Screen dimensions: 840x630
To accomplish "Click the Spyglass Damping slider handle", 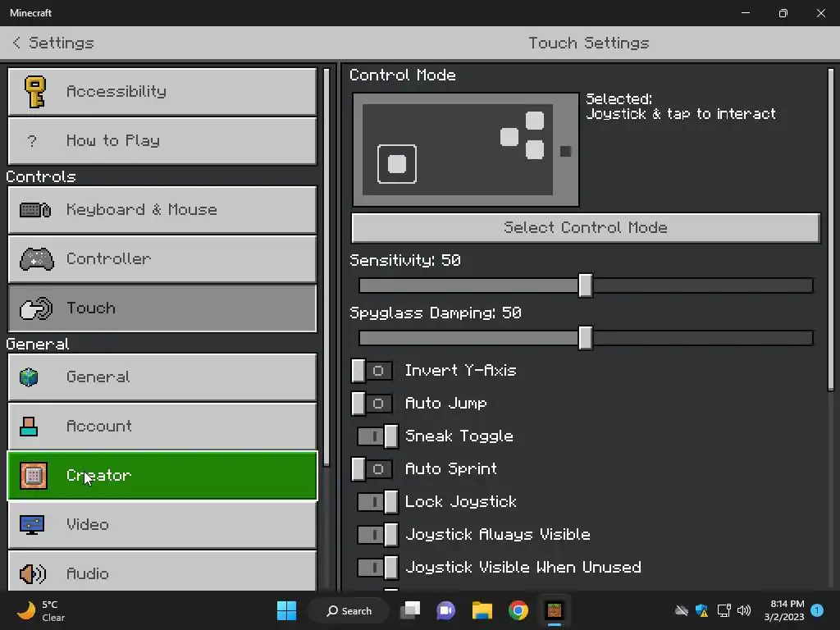I will tap(586, 338).
